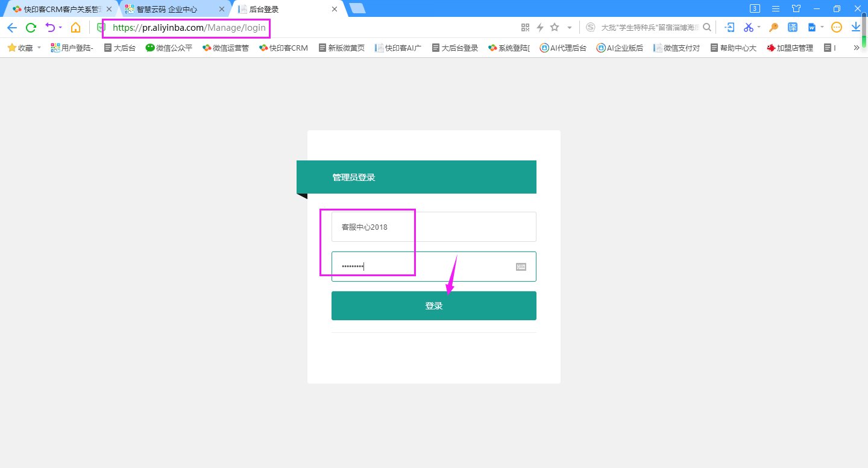Expand the undo arrow dropdown
The width and height of the screenshot is (868, 468).
tap(60, 28)
